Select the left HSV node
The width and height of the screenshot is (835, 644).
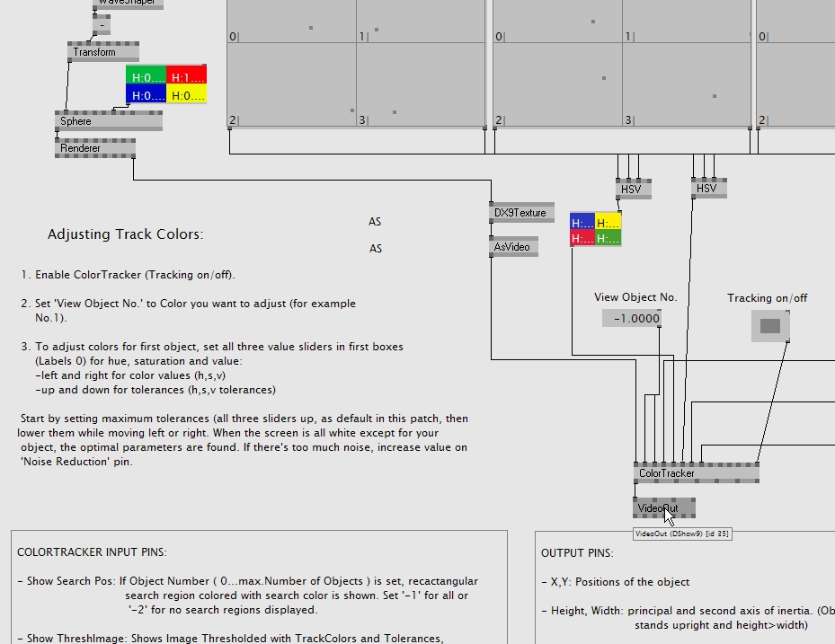pyautogui.click(x=633, y=189)
